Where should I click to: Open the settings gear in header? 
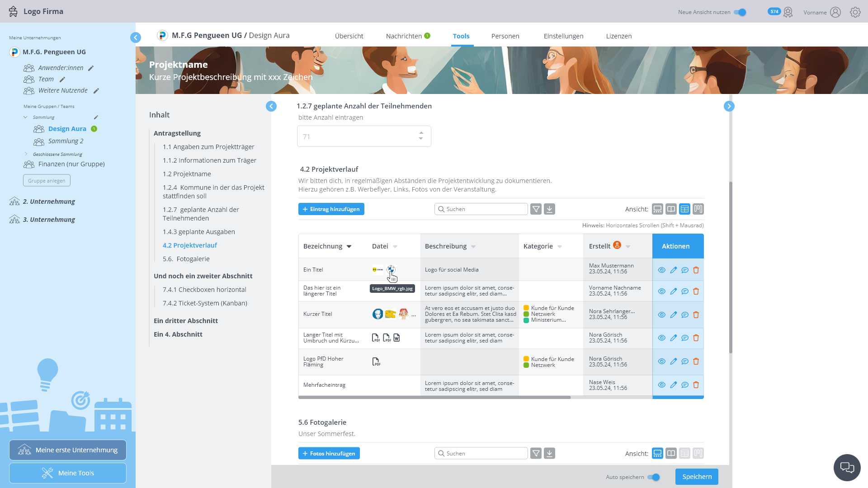(x=855, y=12)
